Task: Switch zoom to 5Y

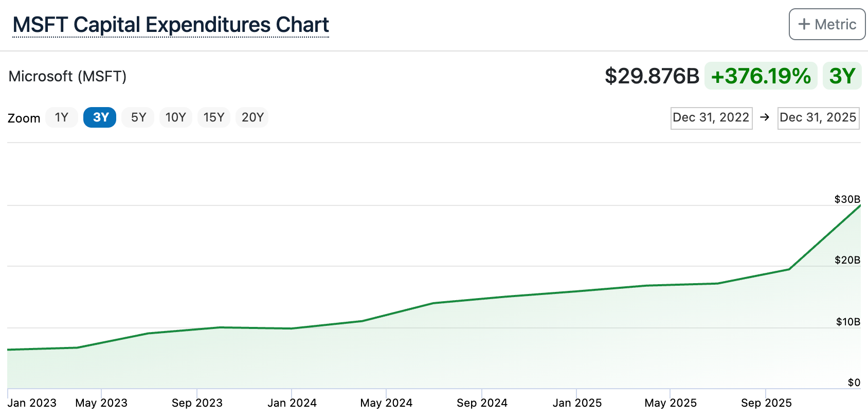Action: pyautogui.click(x=138, y=117)
